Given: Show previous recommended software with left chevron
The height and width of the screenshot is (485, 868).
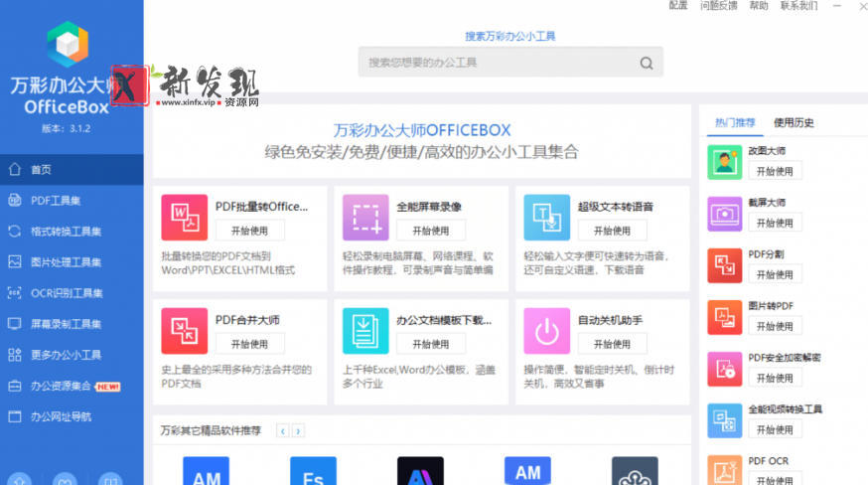Looking at the screenshot, I should pos(283,430).
